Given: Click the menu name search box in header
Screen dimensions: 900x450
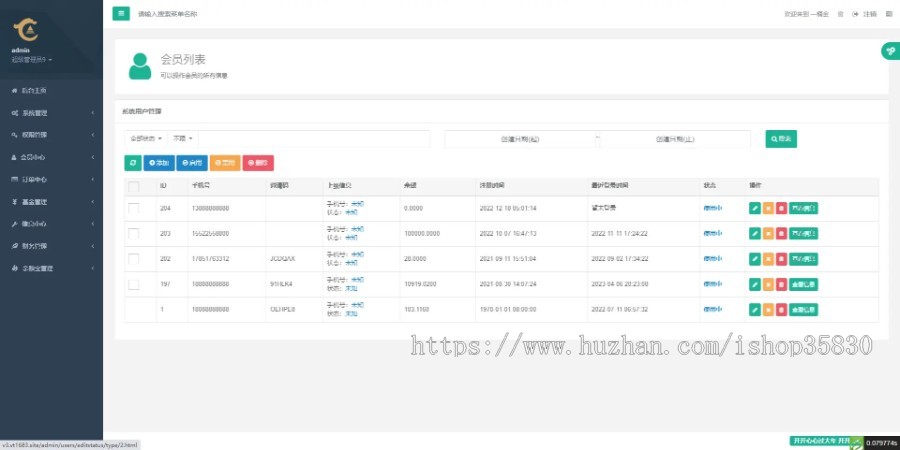Looking at the screenshot, I should click(x=168, y=14).
